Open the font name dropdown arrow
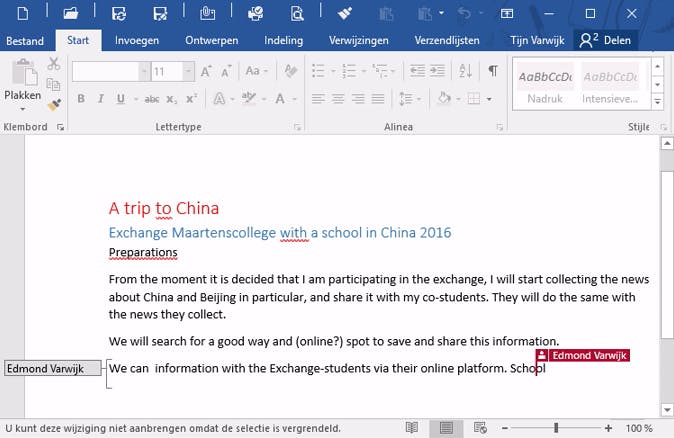 [x=144, y=71]
